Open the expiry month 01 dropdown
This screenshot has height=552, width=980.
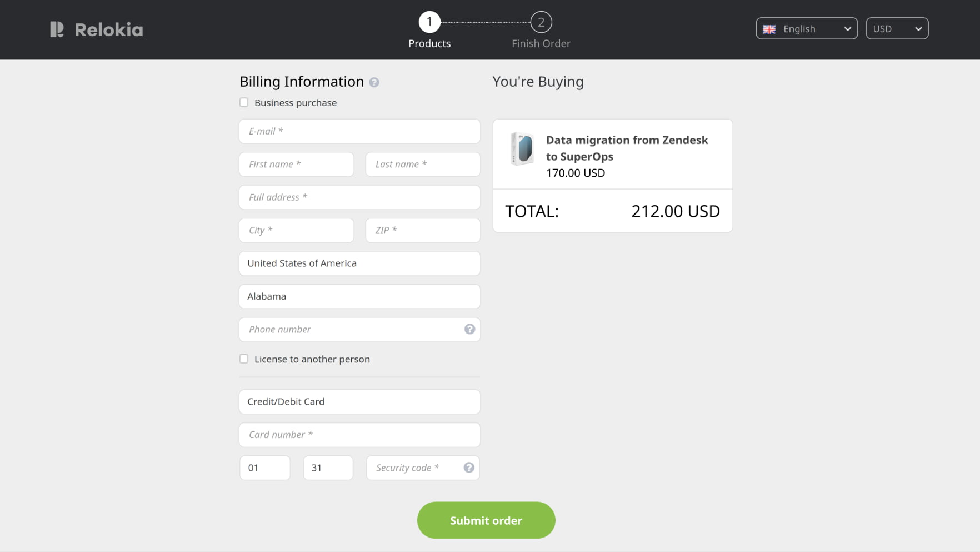click(265, 468)
